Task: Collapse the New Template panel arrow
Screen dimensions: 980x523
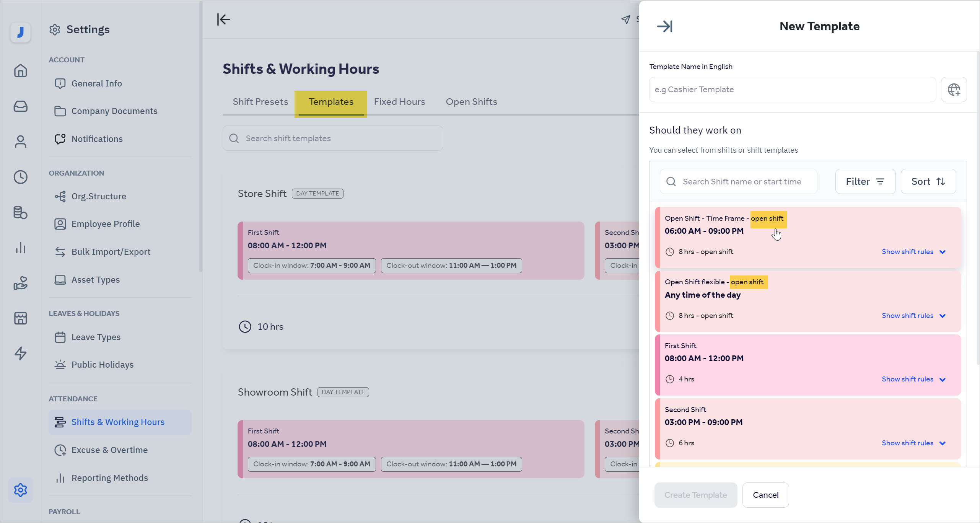Action: tap(665, 26)
